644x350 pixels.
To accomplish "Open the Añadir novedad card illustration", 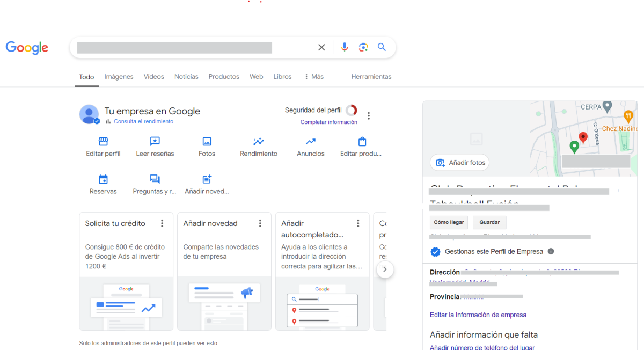I will pos(224,303).
